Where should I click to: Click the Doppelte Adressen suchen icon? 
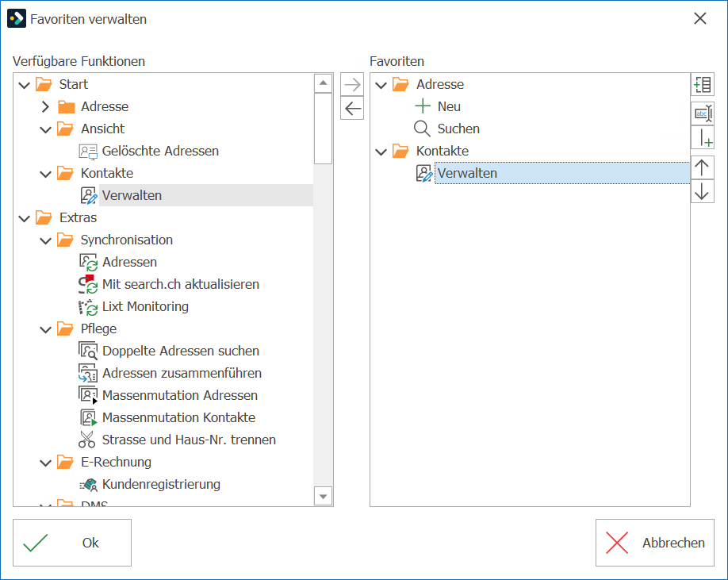[88, 351]
